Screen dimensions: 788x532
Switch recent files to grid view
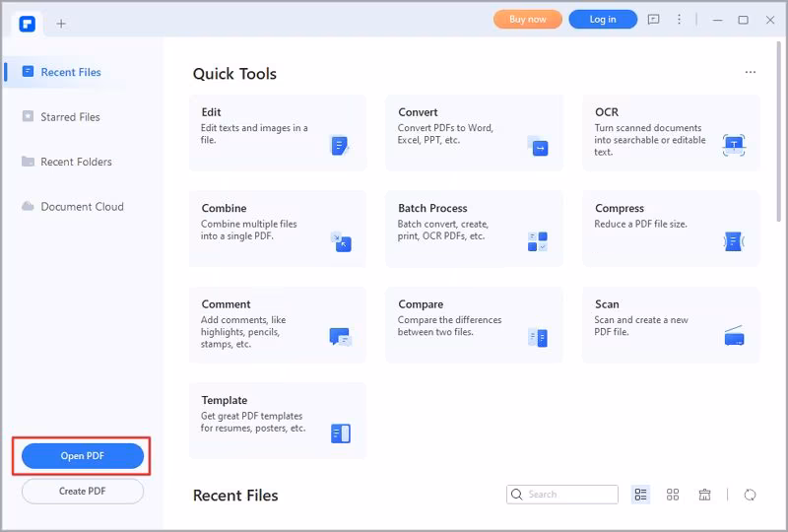tap(673, 495)
